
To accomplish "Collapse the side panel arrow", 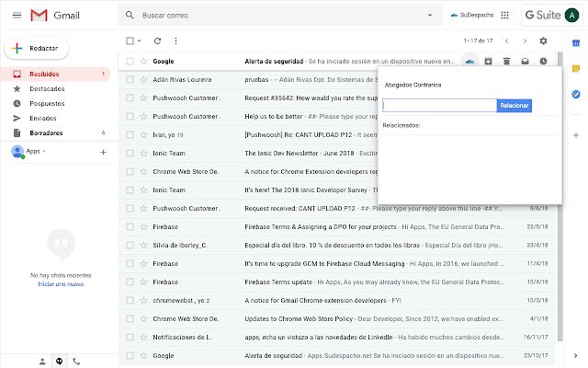I will click(x=576, y=355).
